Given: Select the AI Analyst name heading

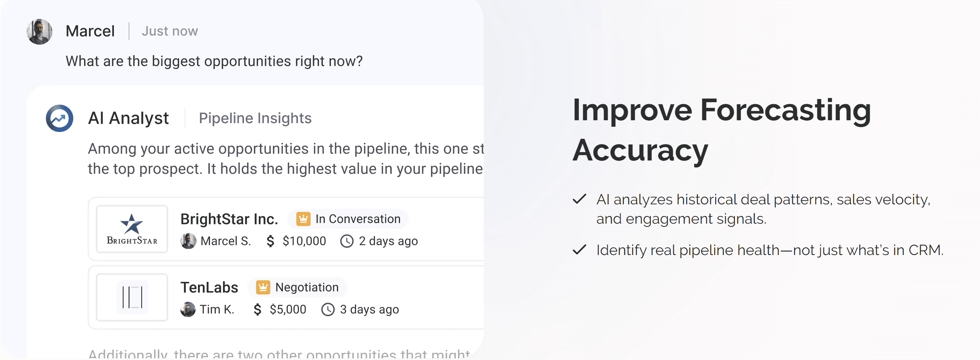Looking at the screenshot, I should tap(128, 118).
